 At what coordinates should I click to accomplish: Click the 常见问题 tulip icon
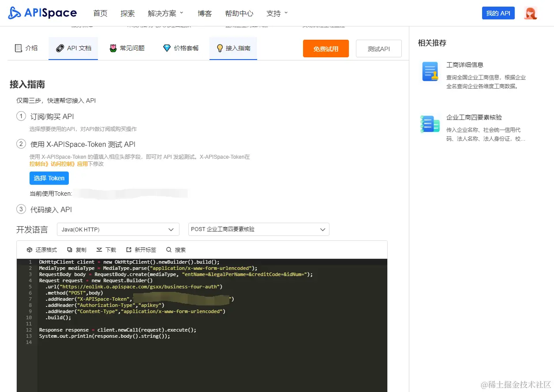point(113,48)
